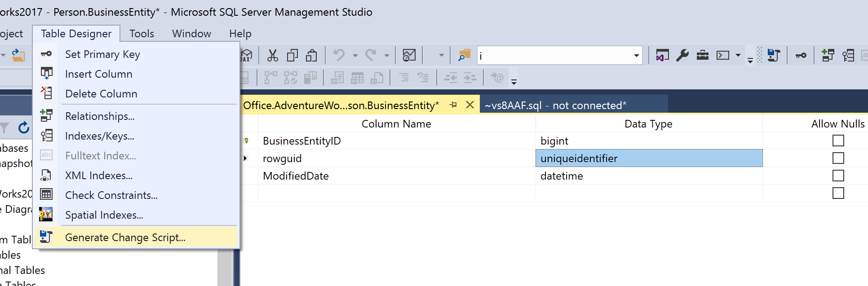Click the toolbar Manage Indexes and Keys icon
868x286 pixels.
[x=848, y=55]
